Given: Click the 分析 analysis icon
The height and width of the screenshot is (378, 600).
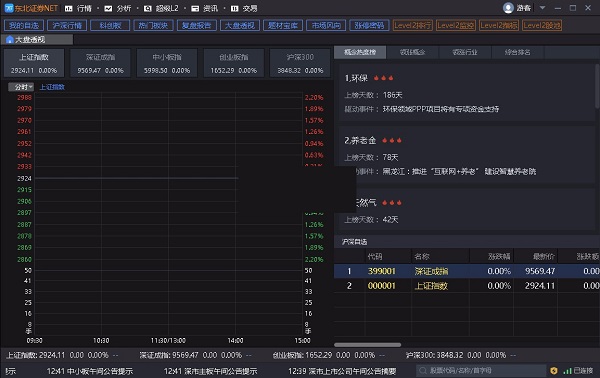Looking at the screenshot, I should [108, 8].
